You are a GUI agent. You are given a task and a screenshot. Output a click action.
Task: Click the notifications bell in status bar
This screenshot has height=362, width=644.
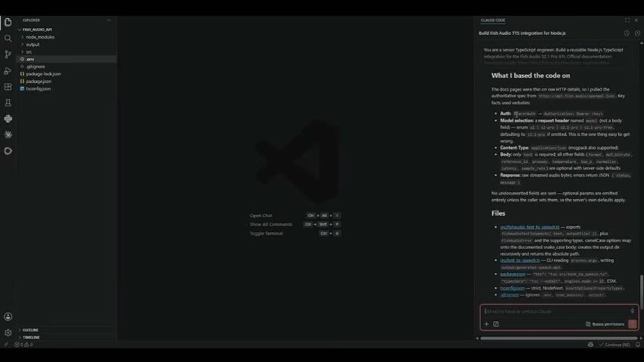pyautogui.click(x=638, y=345)
